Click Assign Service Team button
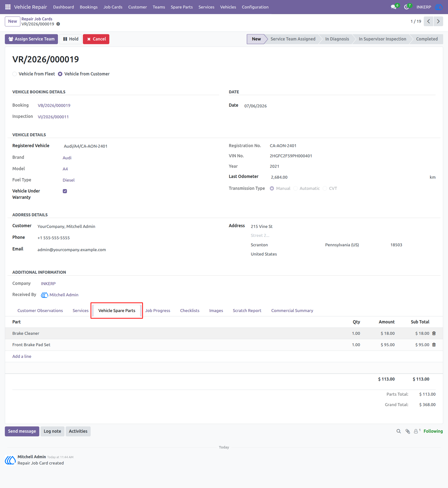This screenshot has width=448, height=488. coord(32,39)
